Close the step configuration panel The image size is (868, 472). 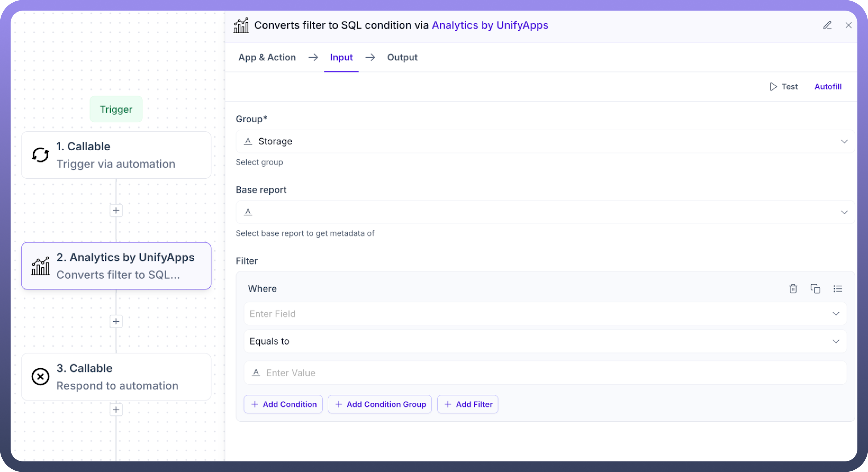(848, 25)
